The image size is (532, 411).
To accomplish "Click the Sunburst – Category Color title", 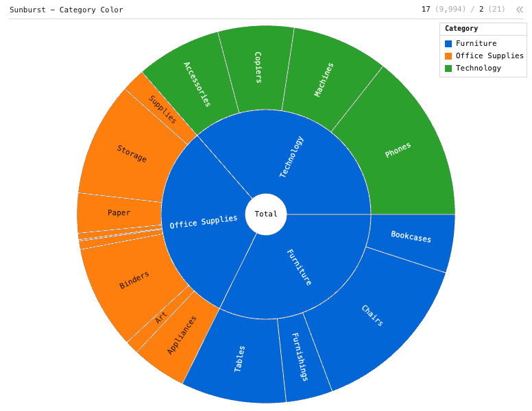I will [x=66, y=10].
